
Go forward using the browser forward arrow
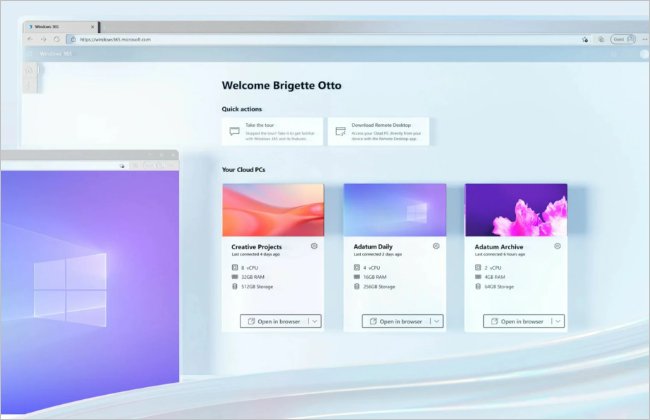(x=44, y=39)
